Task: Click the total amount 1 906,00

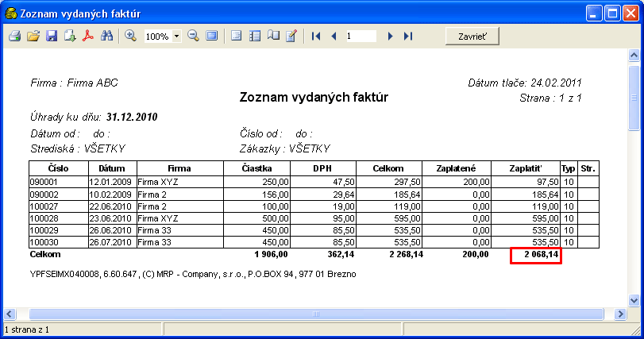Action: click(271, 255)
